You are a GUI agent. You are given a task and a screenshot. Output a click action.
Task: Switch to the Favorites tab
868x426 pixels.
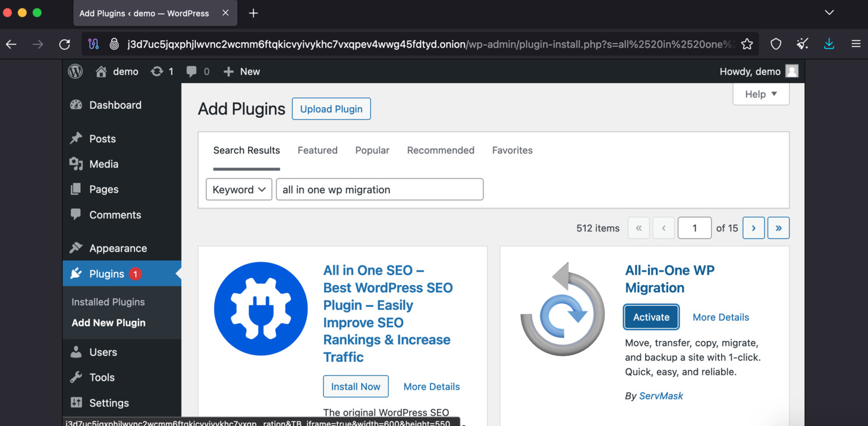point(512,151)
